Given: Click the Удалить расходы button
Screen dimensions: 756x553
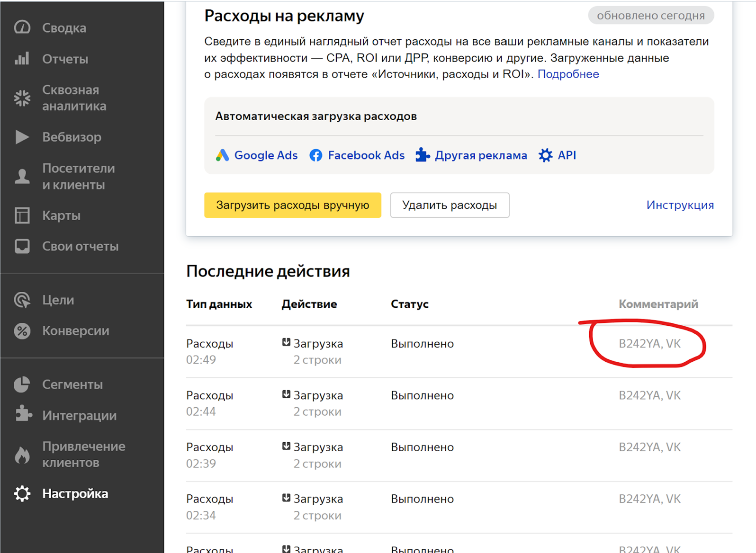Looking at the screenshot, I should pyautogui.click(x=450, y=205).
